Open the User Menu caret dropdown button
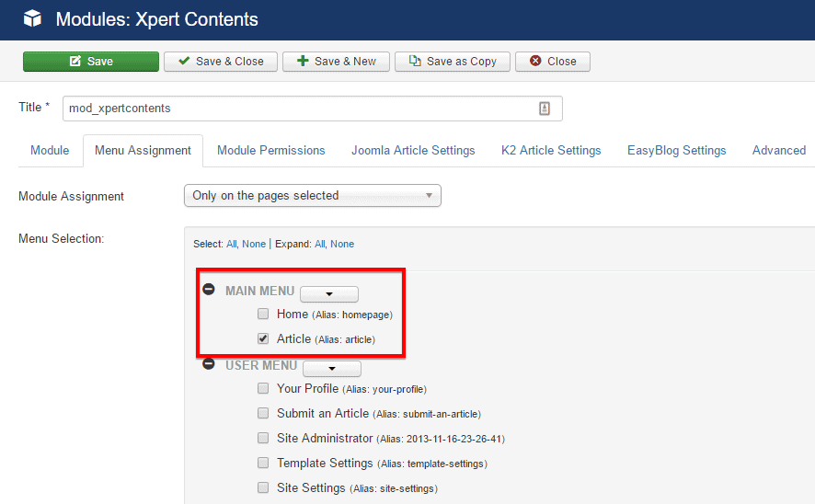 [331, 368]
